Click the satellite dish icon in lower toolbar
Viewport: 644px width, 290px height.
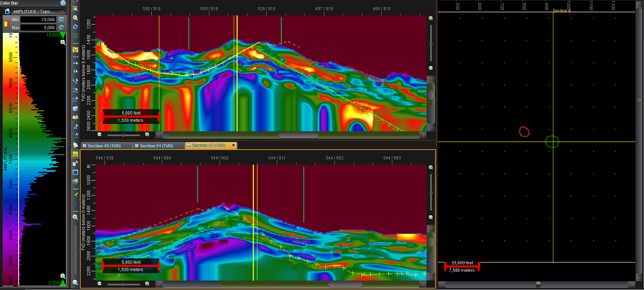tap(75, 145)
